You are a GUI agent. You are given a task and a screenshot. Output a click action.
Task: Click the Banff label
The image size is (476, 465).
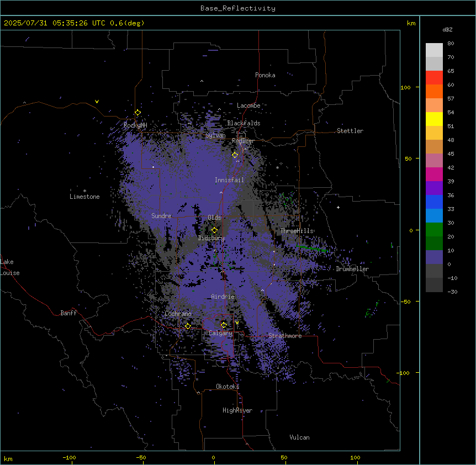[68, 313]
